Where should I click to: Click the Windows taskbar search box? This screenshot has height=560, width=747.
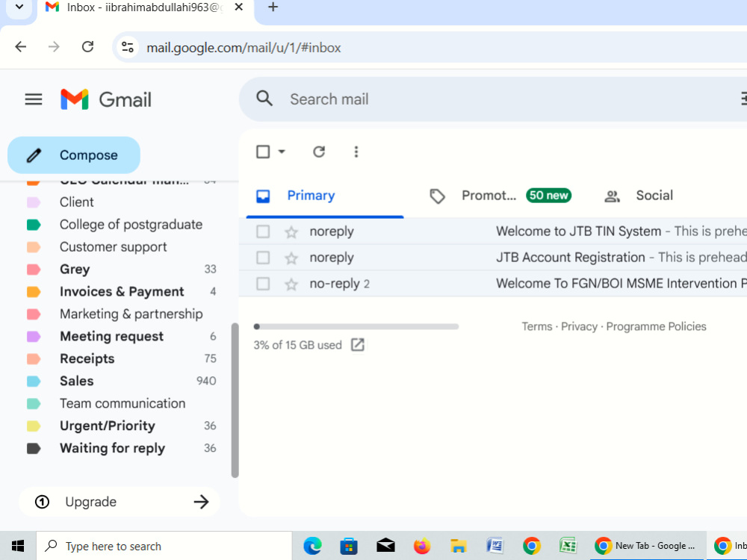[164, 546]
